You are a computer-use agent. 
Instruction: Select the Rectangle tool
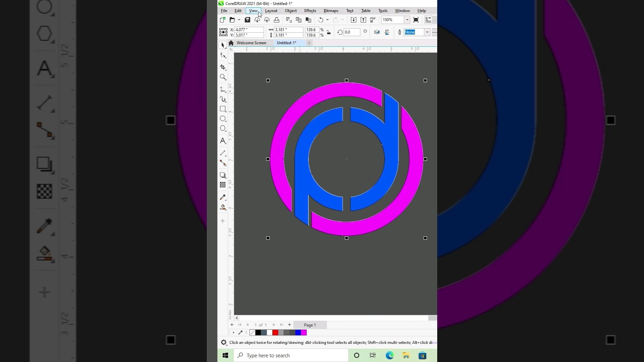[223, 109]
